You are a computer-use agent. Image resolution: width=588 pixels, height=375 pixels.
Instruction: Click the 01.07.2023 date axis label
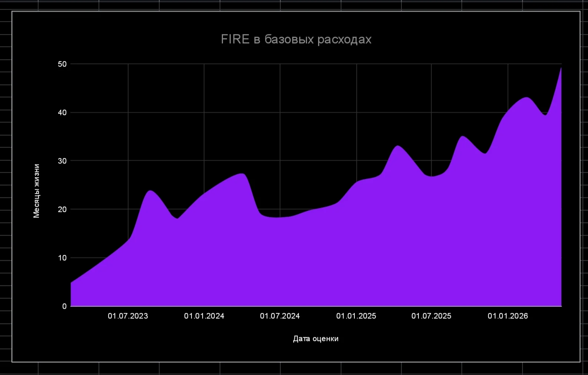point(128,316)
